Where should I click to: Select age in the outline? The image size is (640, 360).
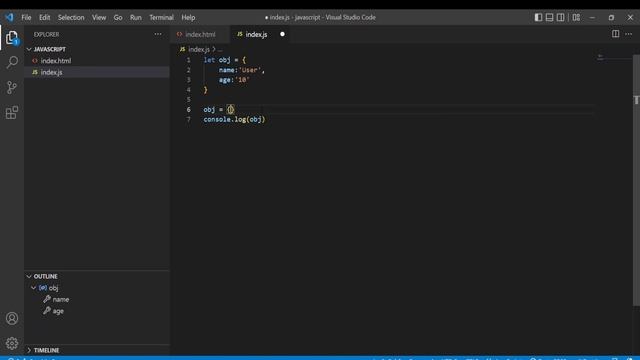[58, 311]
